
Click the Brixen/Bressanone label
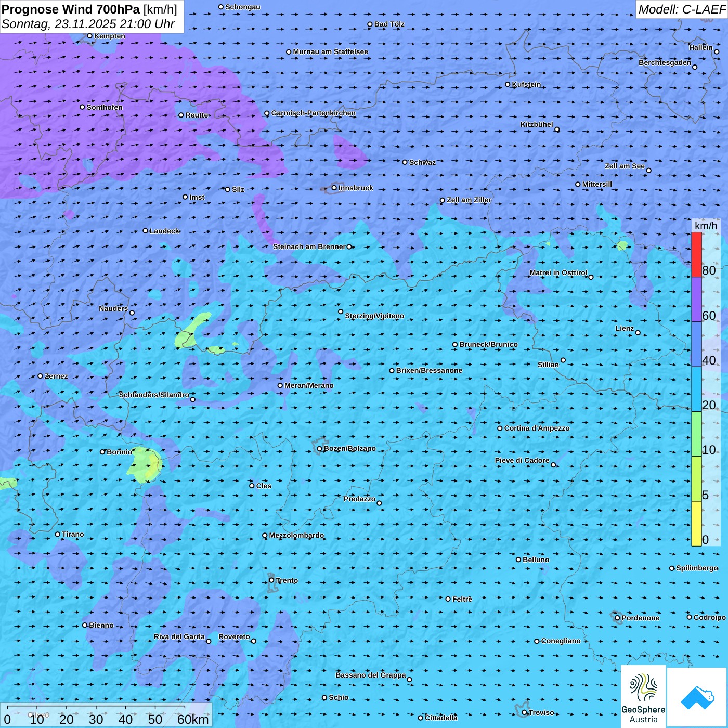[429, 370]
